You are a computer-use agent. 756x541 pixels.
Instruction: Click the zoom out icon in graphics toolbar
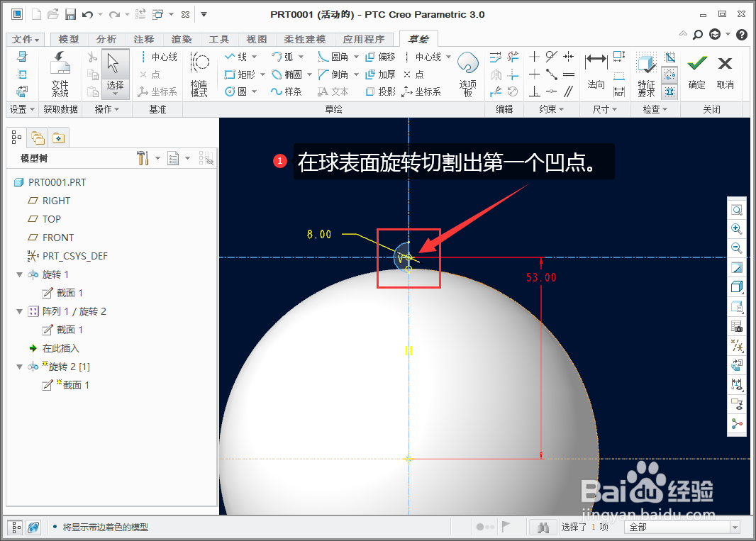tap(736, 248)
